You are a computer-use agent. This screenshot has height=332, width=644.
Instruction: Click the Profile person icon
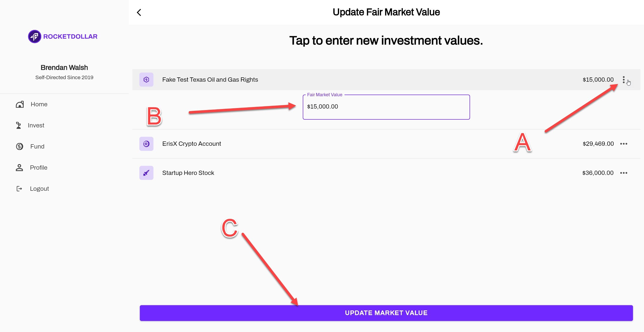(x=19, y=168)
